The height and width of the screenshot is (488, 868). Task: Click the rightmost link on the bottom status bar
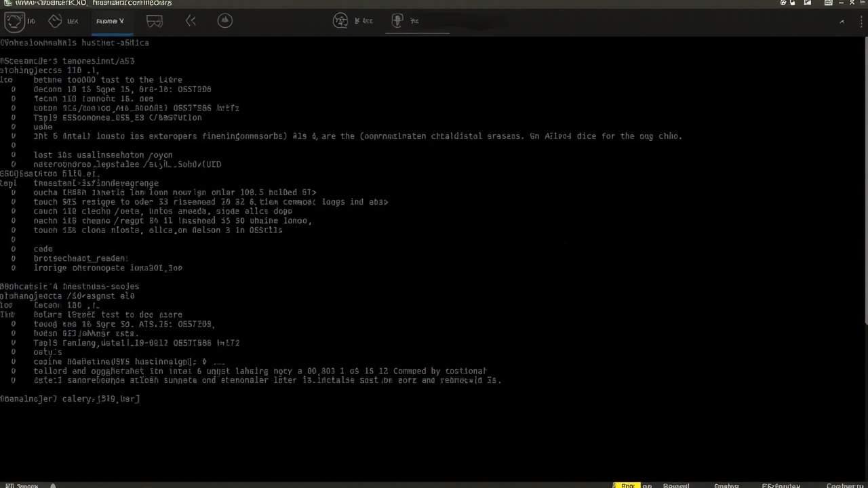tap(845, 486)
